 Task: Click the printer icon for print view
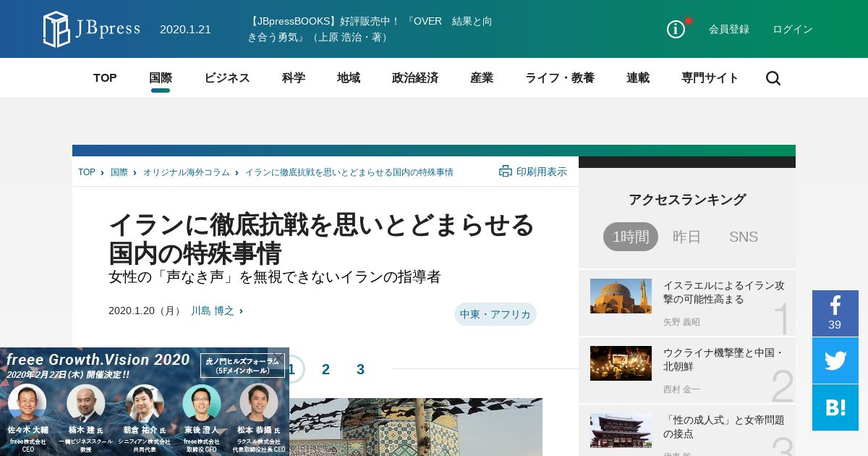[x=506, y=172]
